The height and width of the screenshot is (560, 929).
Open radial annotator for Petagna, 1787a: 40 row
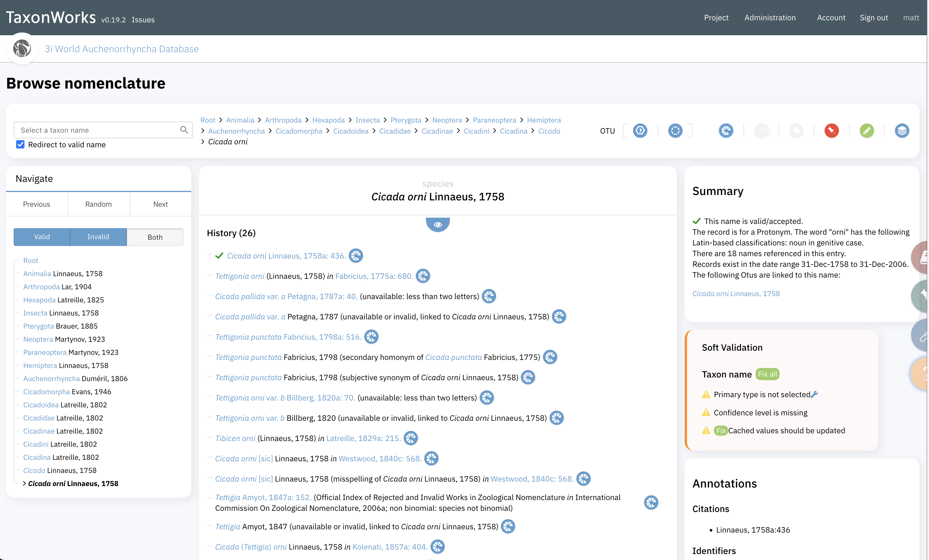pyautogui.click(x=489, y=296)
